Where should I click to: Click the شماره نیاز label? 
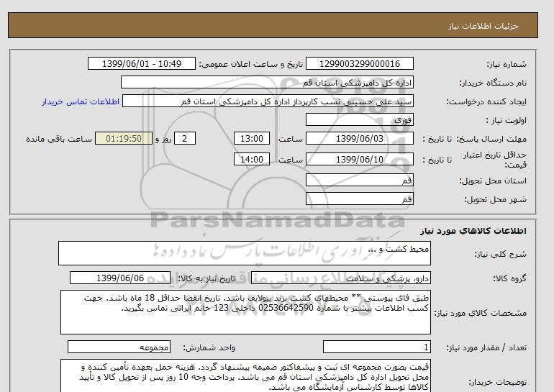coord(507,64)
